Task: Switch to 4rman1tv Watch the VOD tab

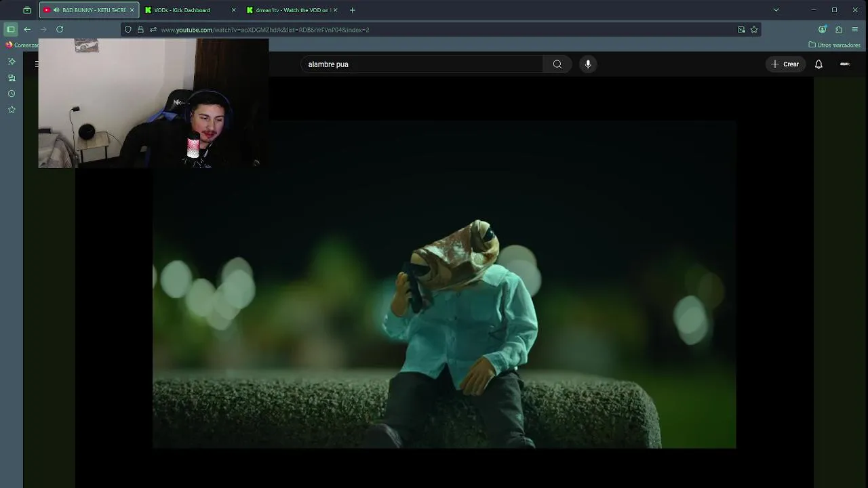Action: pos(292,10)
